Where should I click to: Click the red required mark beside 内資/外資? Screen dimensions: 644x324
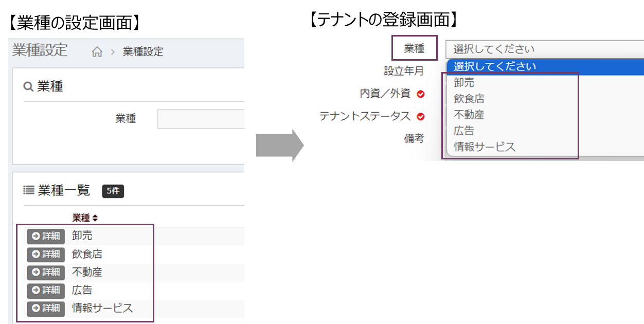(x=421, y=94)
